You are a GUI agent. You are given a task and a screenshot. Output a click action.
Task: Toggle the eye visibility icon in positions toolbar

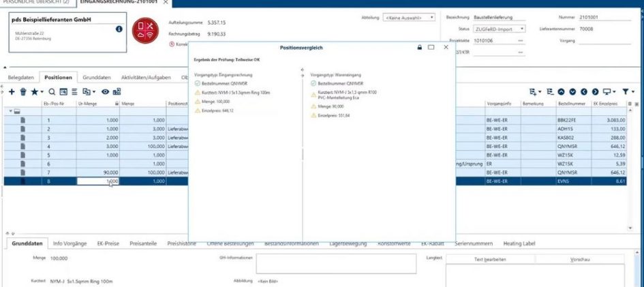(105, 92)
